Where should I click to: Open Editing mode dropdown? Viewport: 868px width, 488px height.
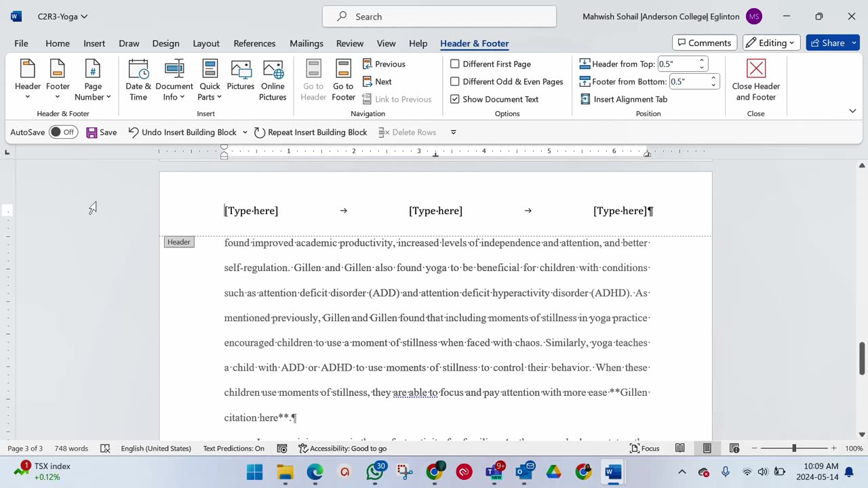click(x=772, y=43)
